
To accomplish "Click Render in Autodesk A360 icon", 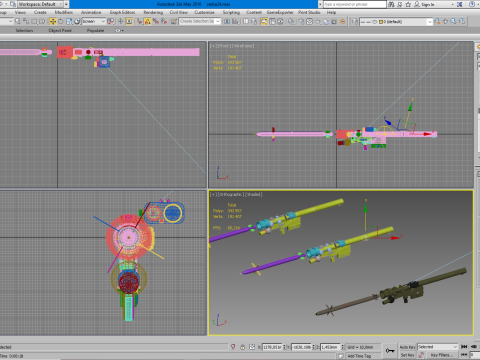I will (326, 21).
